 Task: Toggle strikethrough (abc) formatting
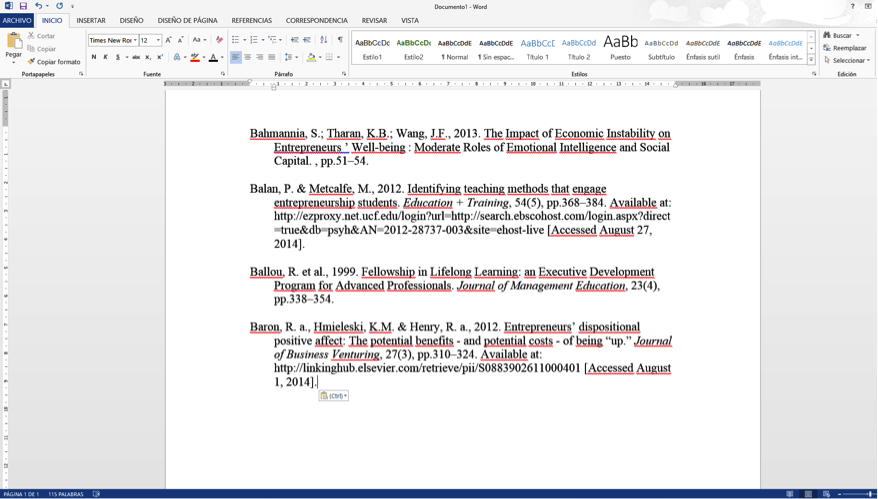pyautogui.click(x=136, y=57)
